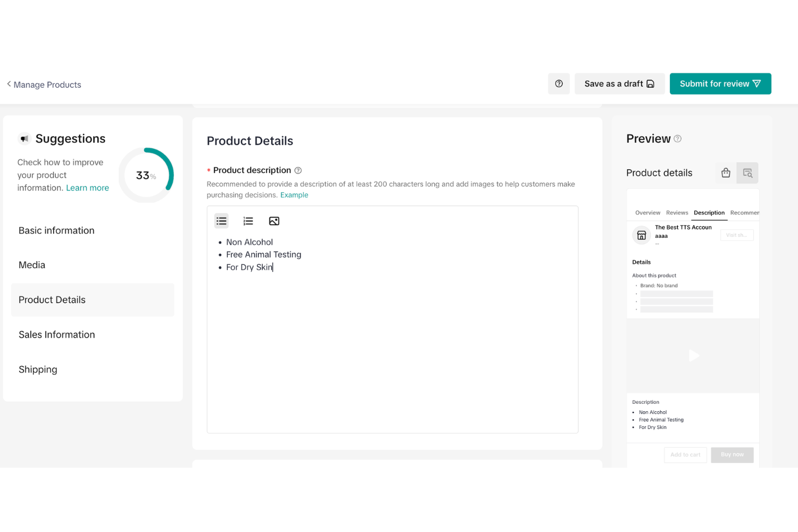The height and width of the screenshot is (532, 798).
Task: Select the Reviews tab in preview
Action: pyautogui.click(x=677, y=213)
